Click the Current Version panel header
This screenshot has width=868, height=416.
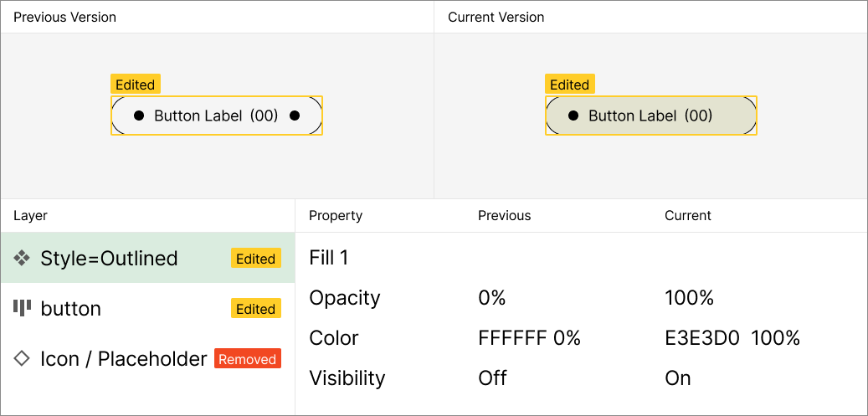496,17
